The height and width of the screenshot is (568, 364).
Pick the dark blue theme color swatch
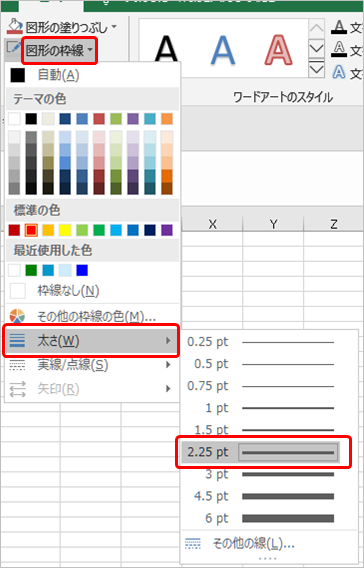click(65, 119)
